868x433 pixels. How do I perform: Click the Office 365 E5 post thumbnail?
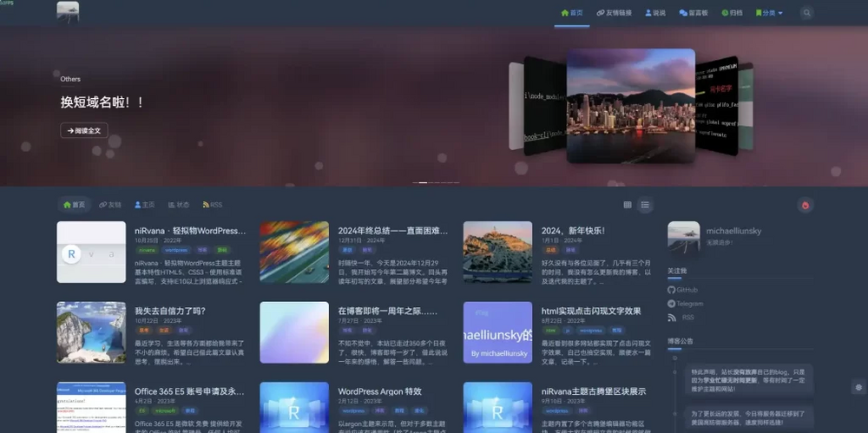(91, 408)
